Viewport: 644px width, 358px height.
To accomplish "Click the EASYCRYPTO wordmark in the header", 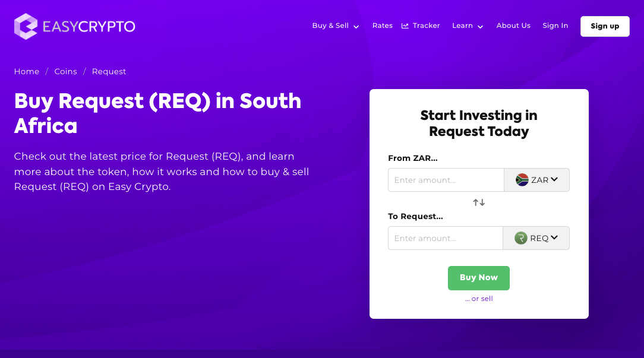I will pos(89,26).
